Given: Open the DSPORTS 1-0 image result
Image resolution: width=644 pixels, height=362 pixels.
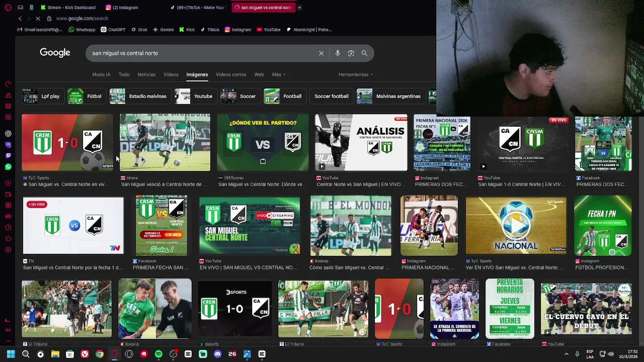Looking at the screenshot, I should click(234, 308).
